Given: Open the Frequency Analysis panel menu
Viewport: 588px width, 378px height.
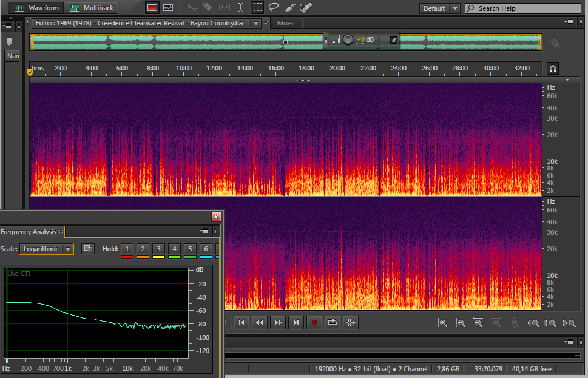Looking at the screenshot, I should point(204,231).
